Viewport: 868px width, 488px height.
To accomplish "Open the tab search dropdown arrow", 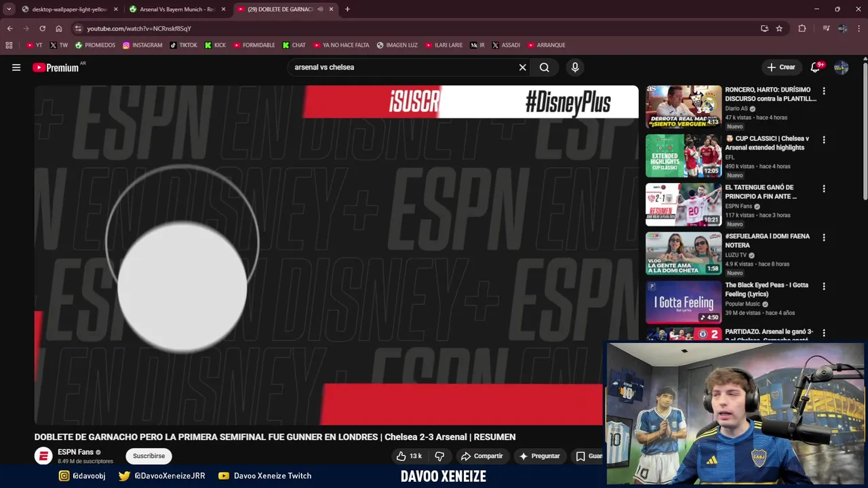I will [x=8, y=9].
